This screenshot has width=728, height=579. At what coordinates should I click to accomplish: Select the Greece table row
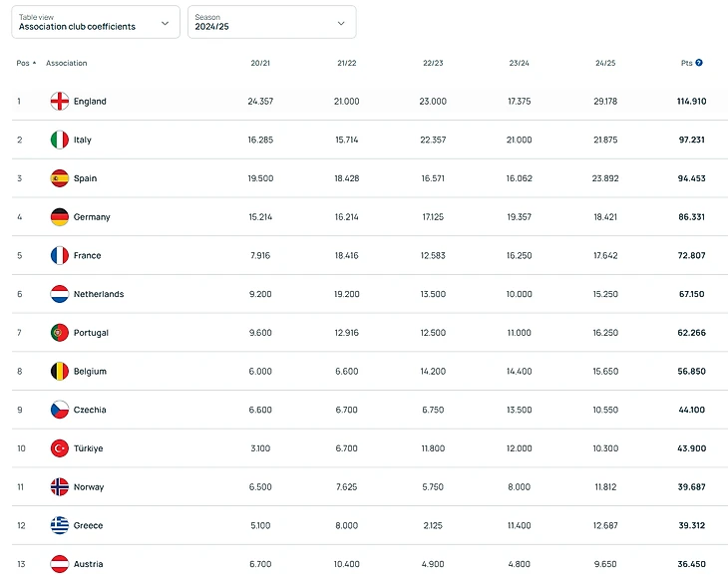(x=364, y=526)
